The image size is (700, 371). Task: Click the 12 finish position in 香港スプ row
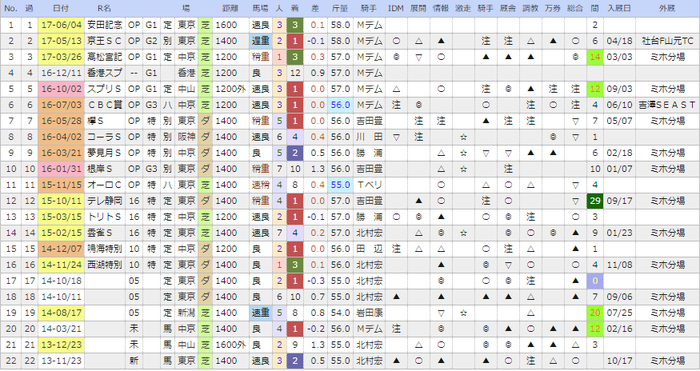(x=295, y=73)
